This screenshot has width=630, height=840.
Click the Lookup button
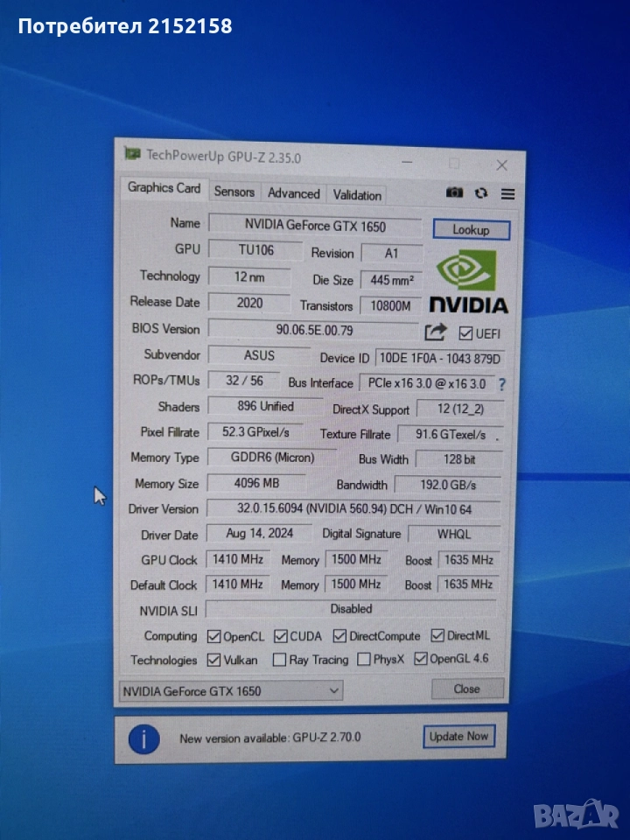coord(471,230)
